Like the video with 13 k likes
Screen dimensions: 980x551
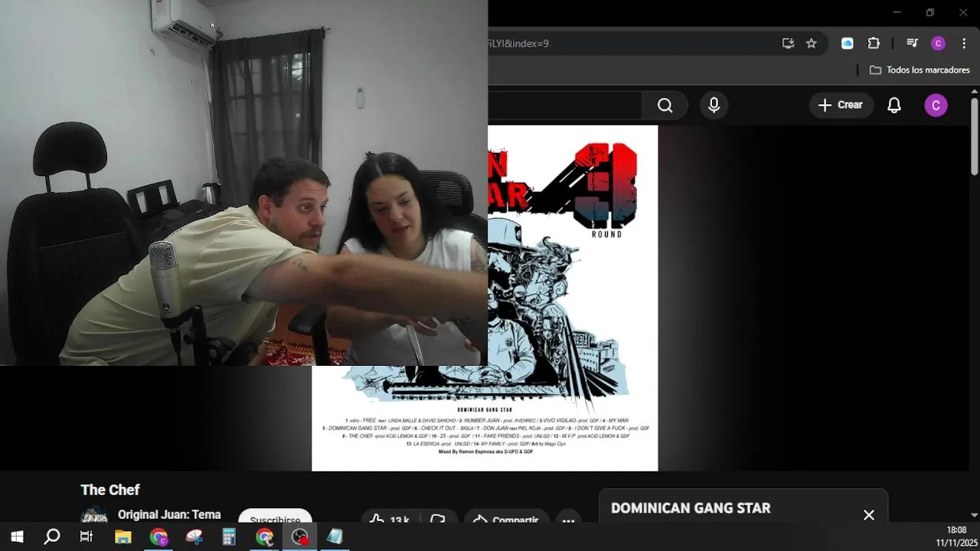pos(389,517)
